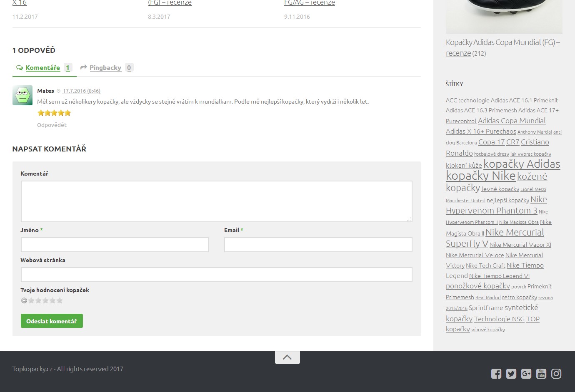Open the Real Madrid tag

pyautogui.click(x=488, y=298)
